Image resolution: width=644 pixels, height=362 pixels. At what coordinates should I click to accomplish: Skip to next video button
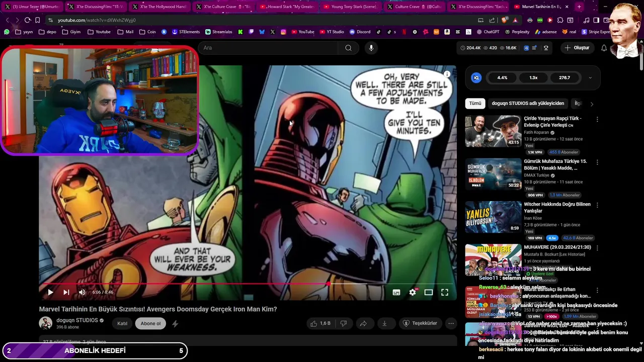click(66, 292)
